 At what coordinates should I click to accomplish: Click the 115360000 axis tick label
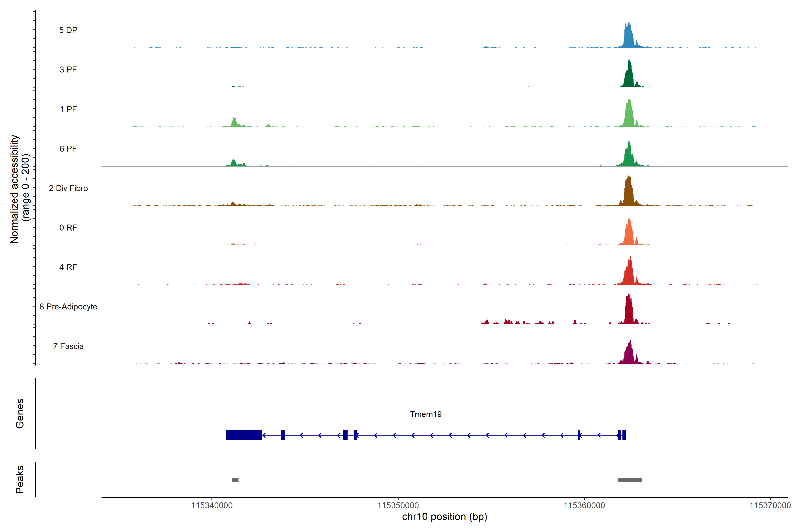[584, 506]
